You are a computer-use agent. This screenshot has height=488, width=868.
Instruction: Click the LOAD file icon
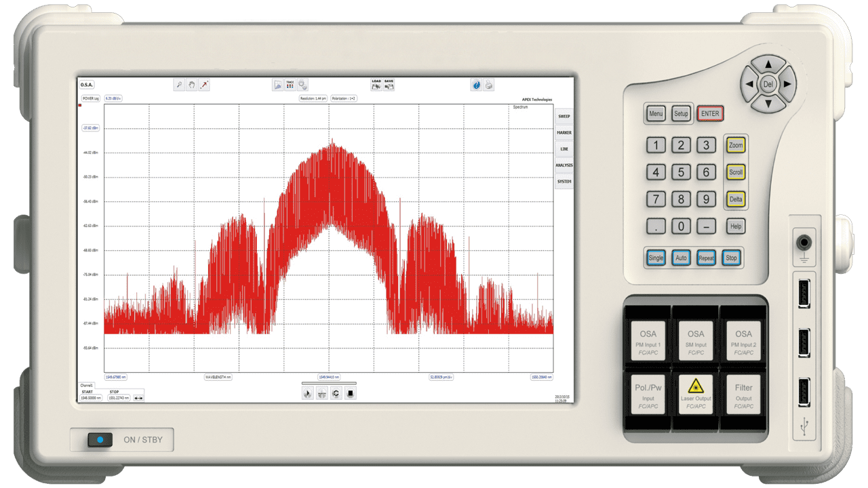pyautogui.click(x=376, y=85)
